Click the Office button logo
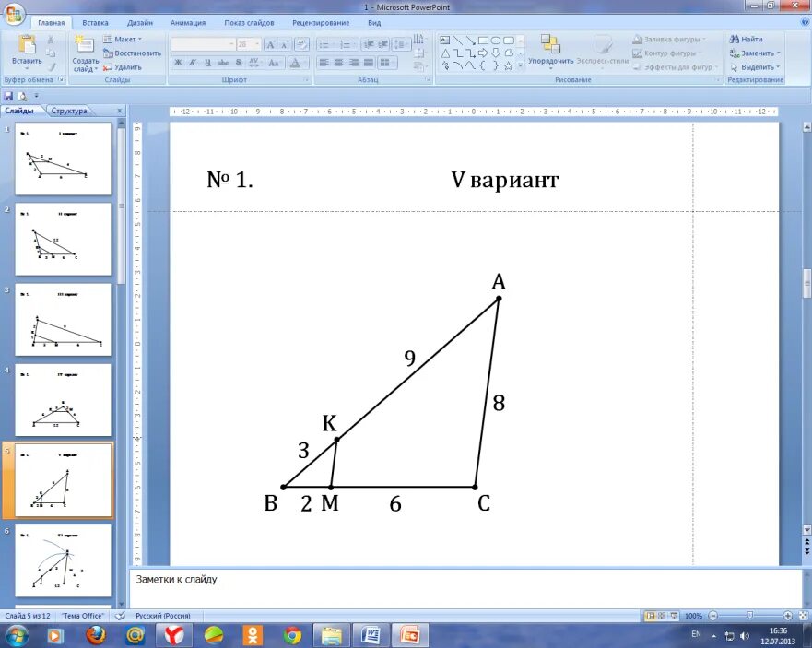This screenshot has width=812, height=648. click(x=14, y=14)
